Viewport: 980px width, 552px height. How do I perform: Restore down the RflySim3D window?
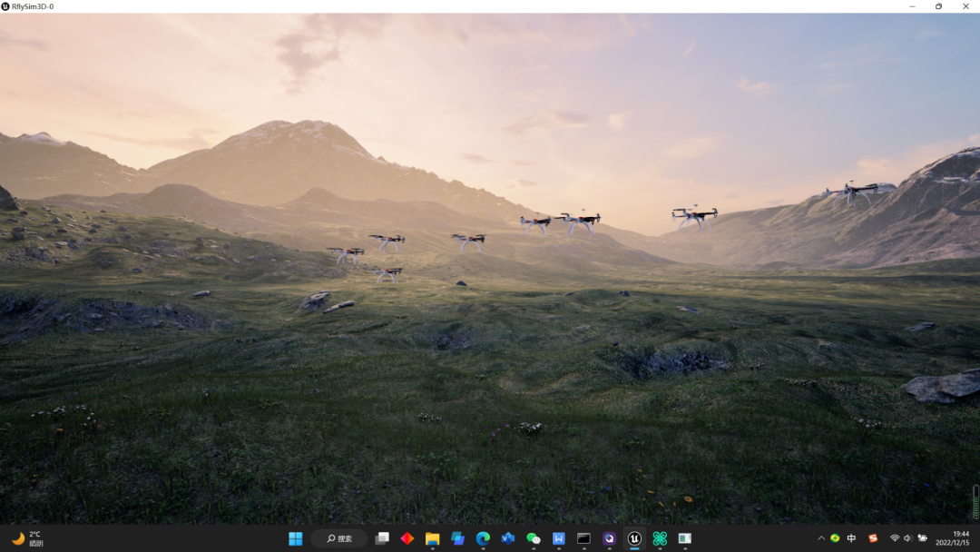coord(938,6)
